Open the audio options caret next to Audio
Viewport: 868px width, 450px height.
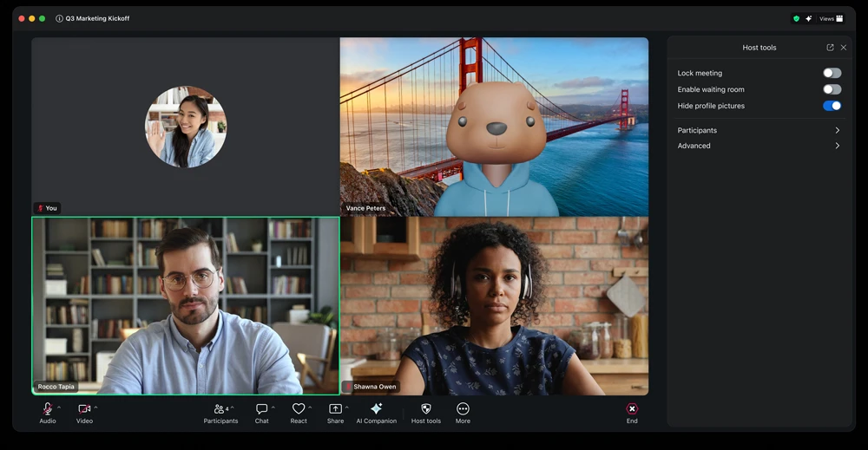(59, 408)
